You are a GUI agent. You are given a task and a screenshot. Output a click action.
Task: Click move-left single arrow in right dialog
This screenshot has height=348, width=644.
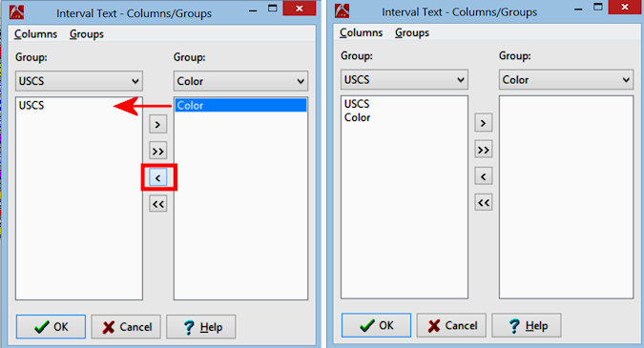click(484, 176)
